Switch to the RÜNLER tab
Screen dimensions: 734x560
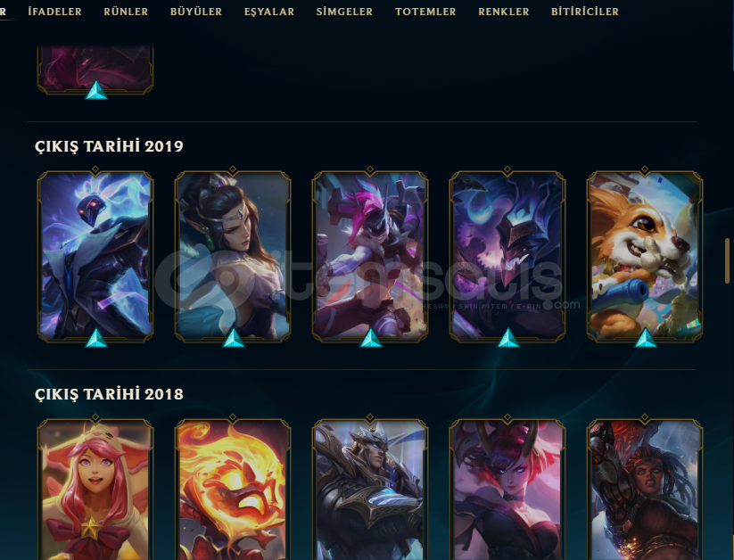126,12
